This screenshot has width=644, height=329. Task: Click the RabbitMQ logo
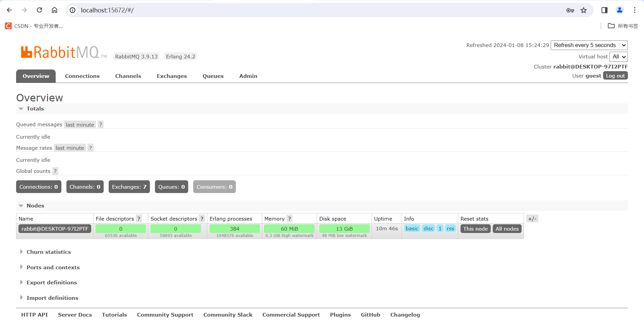click(64, 52)
